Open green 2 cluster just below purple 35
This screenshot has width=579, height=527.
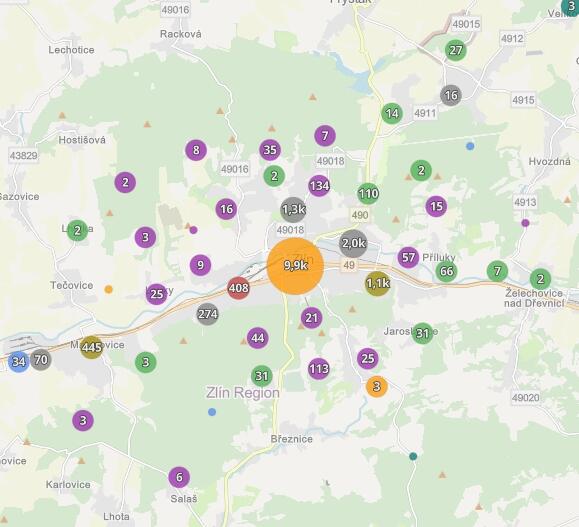[x=274, y=176]
